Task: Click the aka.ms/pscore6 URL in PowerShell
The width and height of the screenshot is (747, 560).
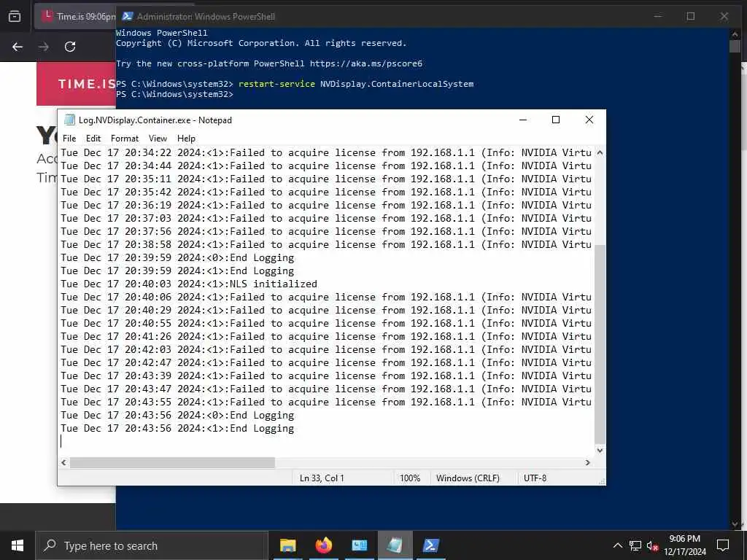Action: click(366, 63)
